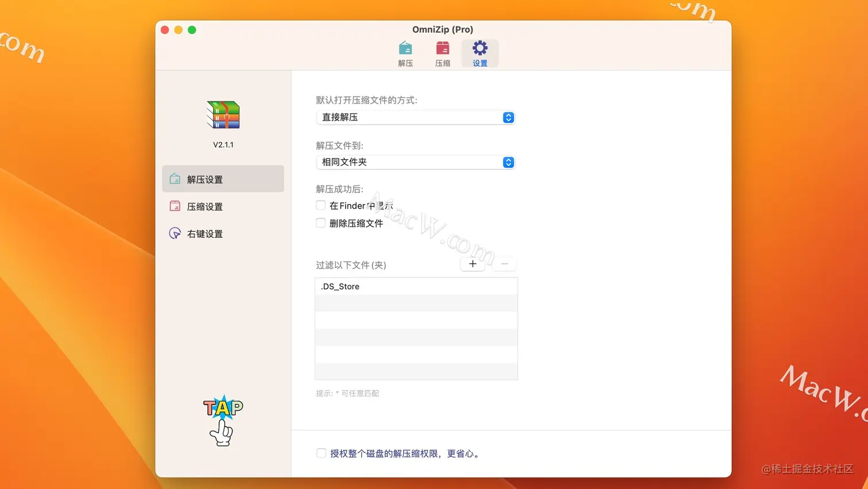868x489 pixels.
Task: Select 右键设置 in the sidebar
Action: (x=223, y=234)
